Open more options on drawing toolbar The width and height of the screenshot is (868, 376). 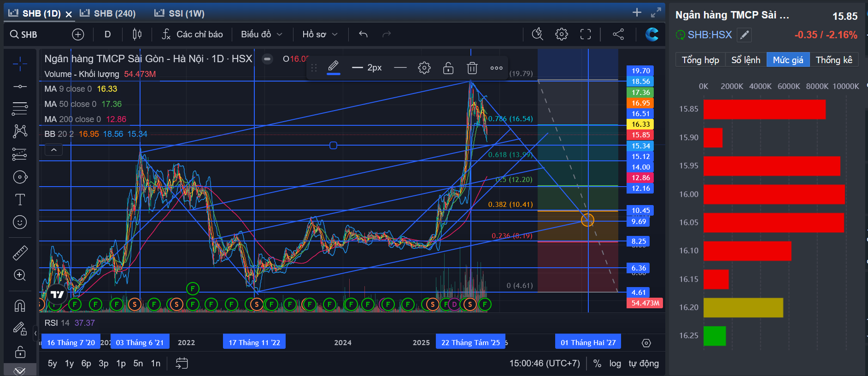click(x=496, y=68)
